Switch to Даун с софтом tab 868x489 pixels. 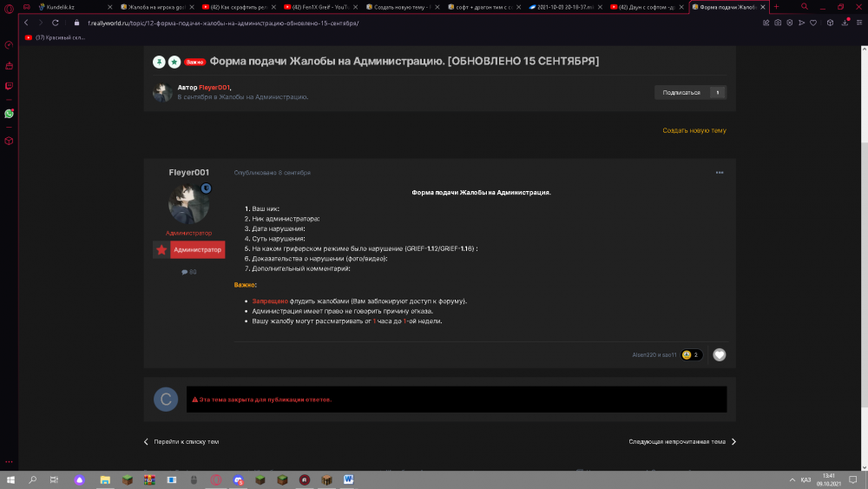[647, 7]
